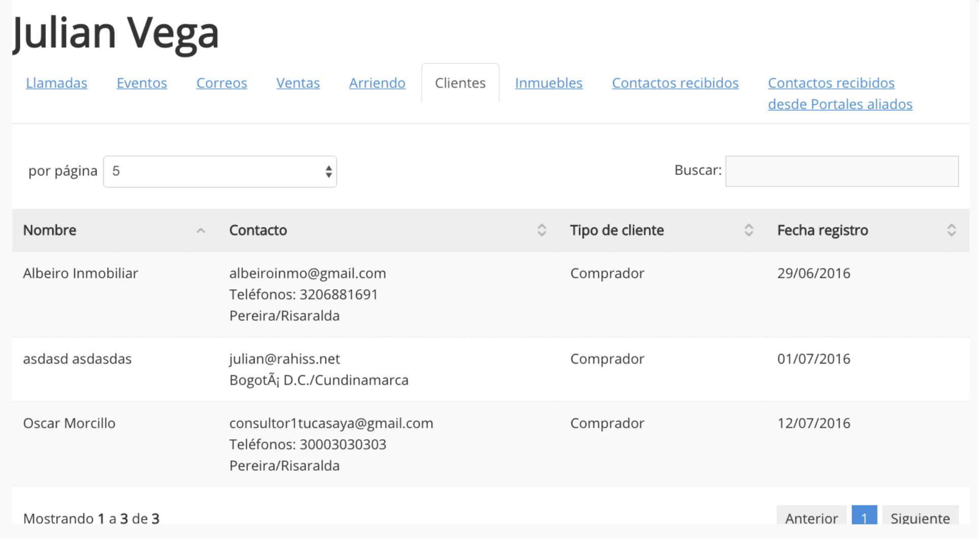Open the Arriendo tab
Image resolution: width=980 pixels, height=542 pixels.
click(x=377, y=83)
